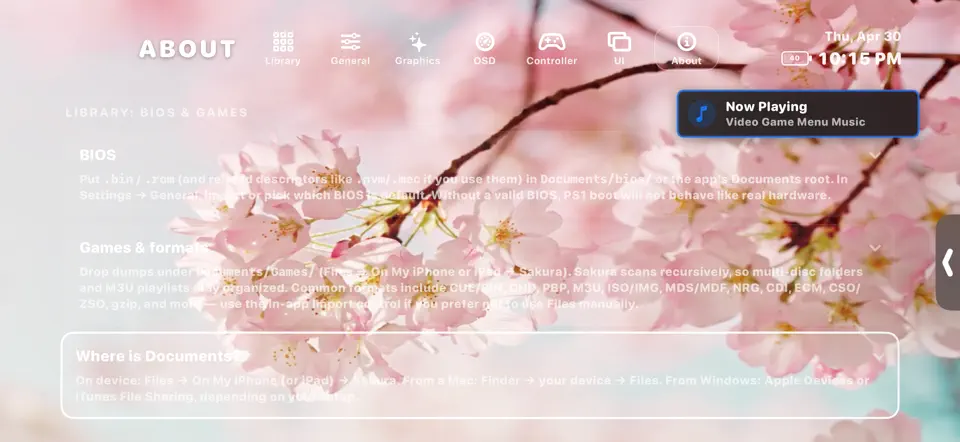960x442 pixels.
Task: Click the ABOUT page title
Action: click(187, 49)
